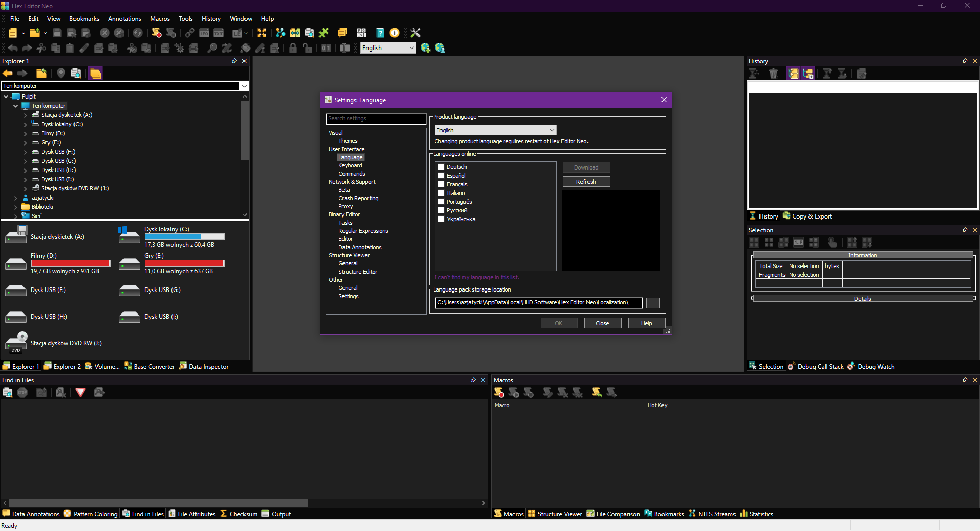
Task: Switch to the Copy & Export tab
Action: [x=807, y=216]
